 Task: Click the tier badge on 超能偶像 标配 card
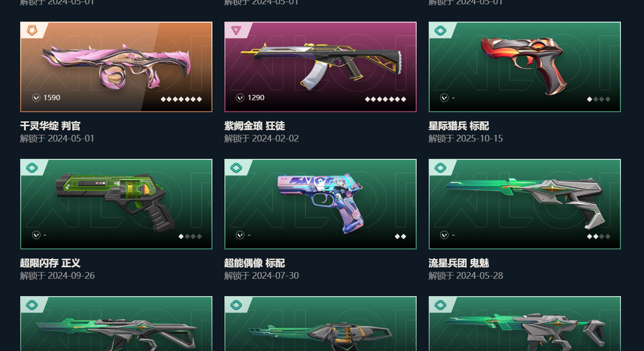pos(236,168)
